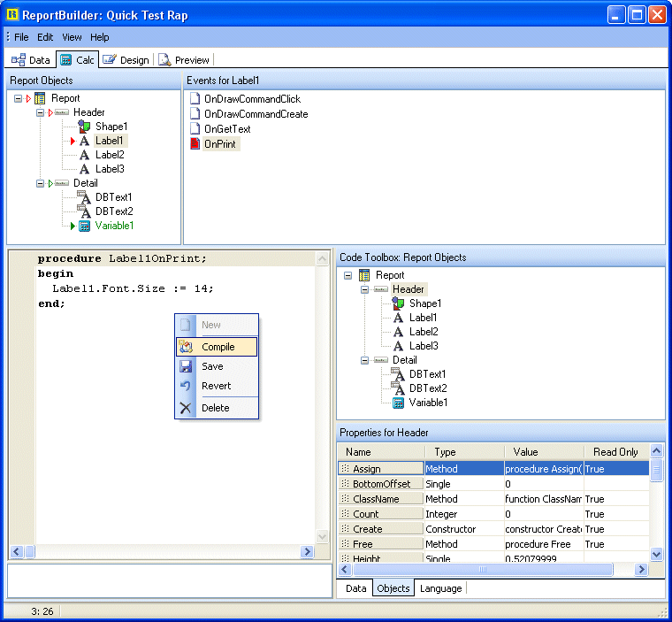
Task: Click the Save floppy disk icon
Action: point(186,366)
